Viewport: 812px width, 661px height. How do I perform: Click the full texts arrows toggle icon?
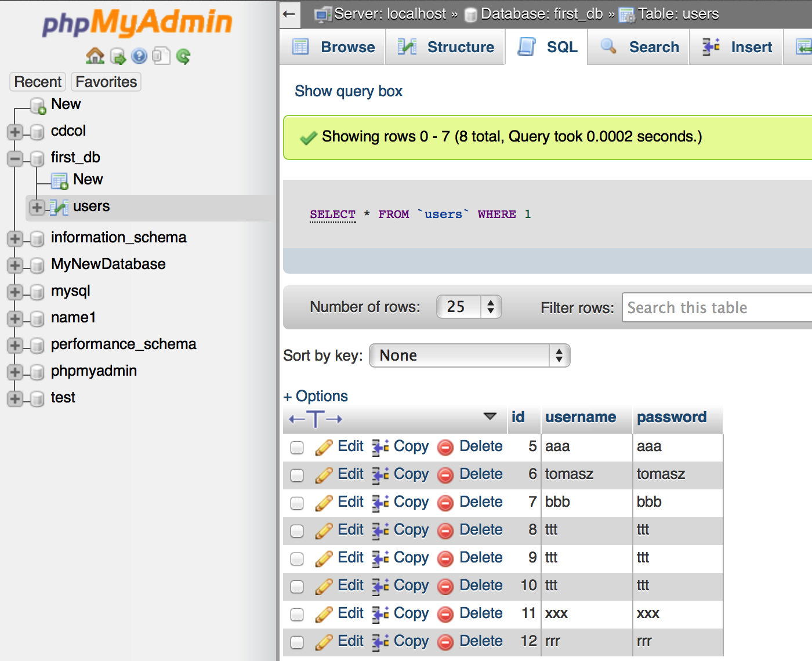pos(316,419)
